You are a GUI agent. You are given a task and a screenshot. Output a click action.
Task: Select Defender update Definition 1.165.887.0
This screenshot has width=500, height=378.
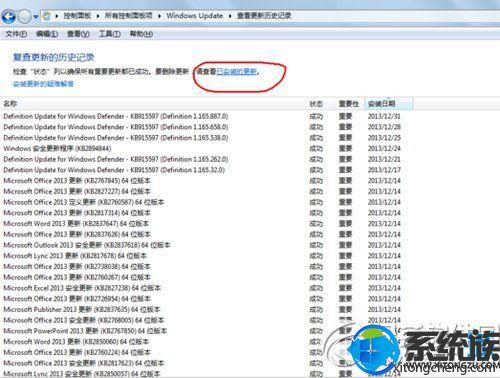(x=116, y=116)
